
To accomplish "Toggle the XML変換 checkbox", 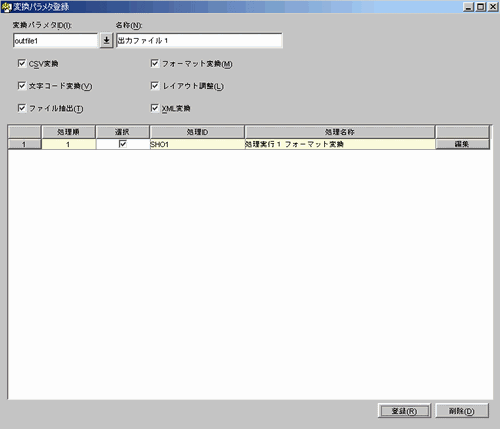I will pos(155,108).
